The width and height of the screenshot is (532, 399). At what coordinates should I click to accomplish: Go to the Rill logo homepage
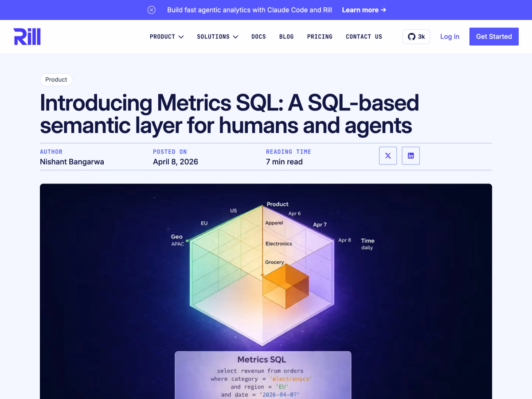point(27,36)
